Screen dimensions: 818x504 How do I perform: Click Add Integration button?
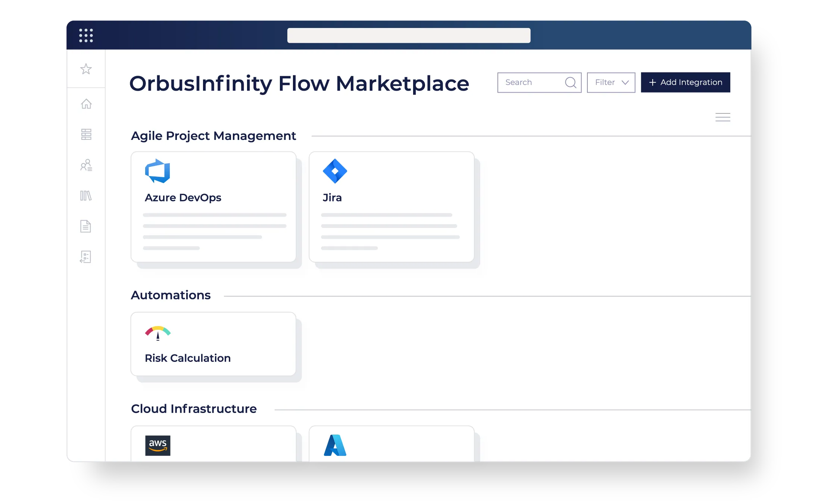685,82
